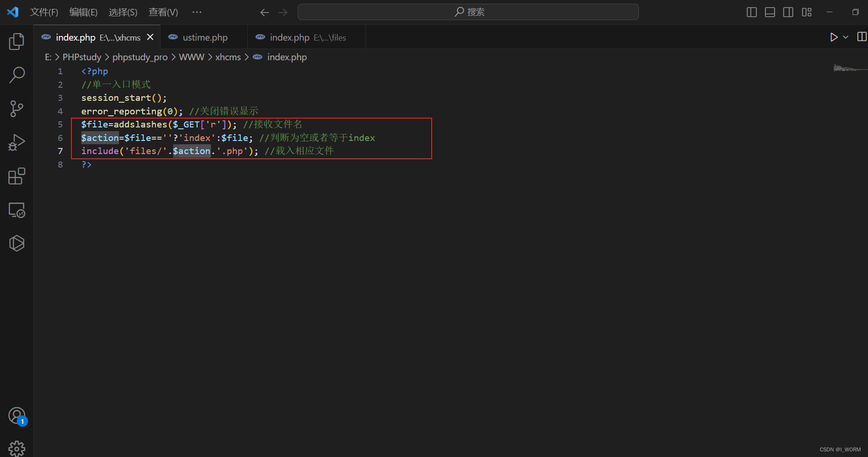Open the 选择(S) menu
The image size is (868, 457).
(x=123, y=12)
